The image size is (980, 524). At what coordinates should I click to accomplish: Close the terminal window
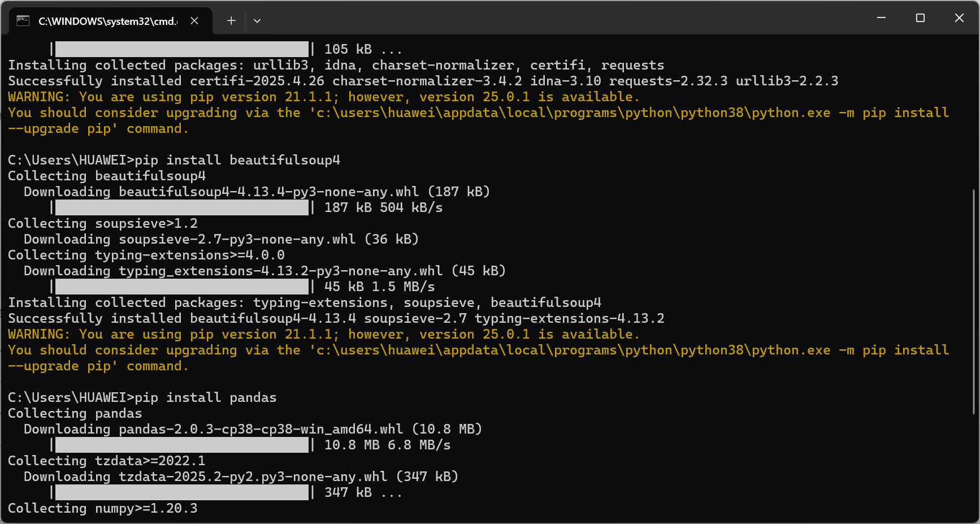(959, 18)
